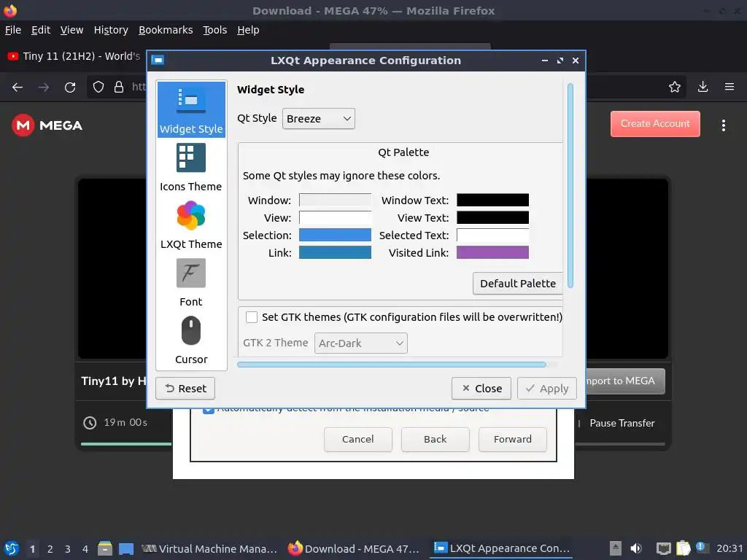Open the LXQt Theme section
Viewport: 747px width, 560px height.
click(x=191, y=225)
